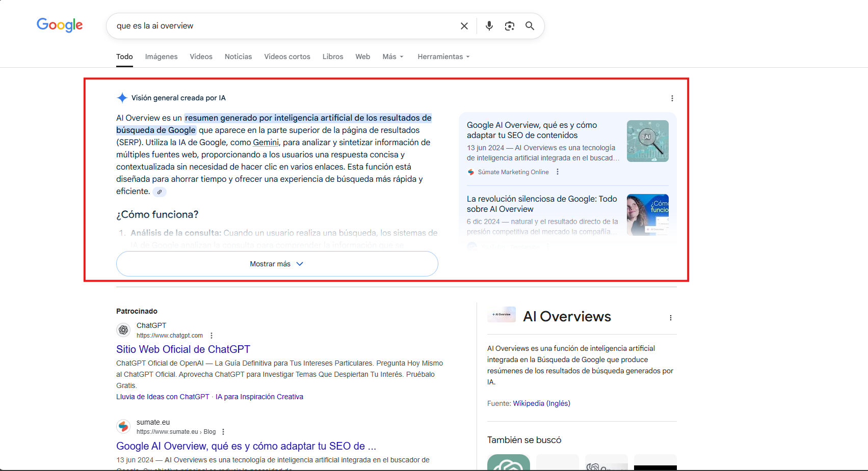Start voice search with microphone icon
Viewport: 868px width, 471px height.
click(489, 26)
